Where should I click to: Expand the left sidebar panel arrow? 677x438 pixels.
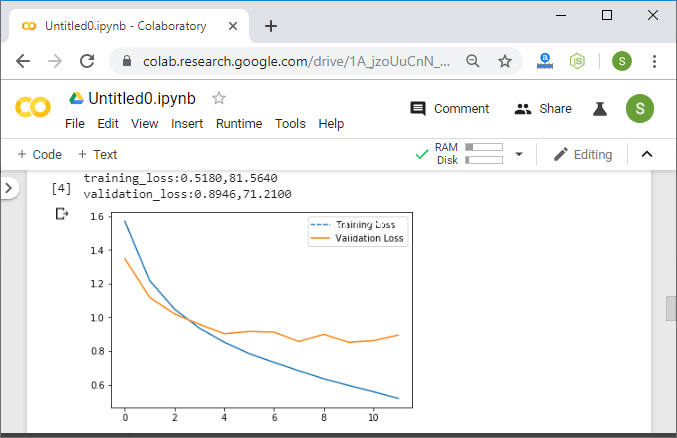9,188
